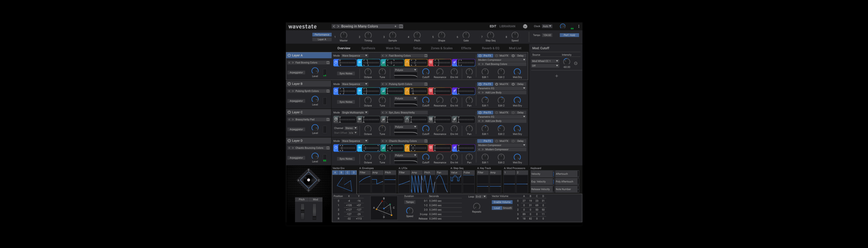The width and height of the screenshot is (868, 248).
Task: Go to next performance with right arrow
Action: coord(338,26)
